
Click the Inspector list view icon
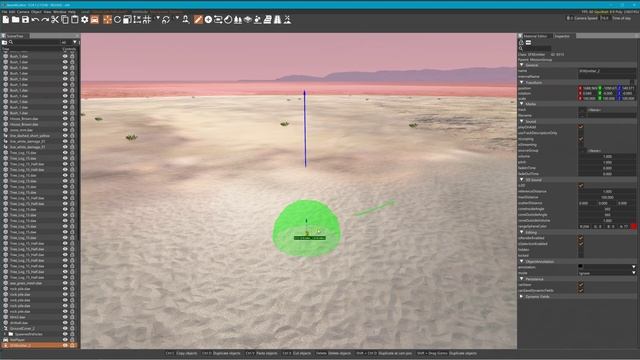pos(528,42)
